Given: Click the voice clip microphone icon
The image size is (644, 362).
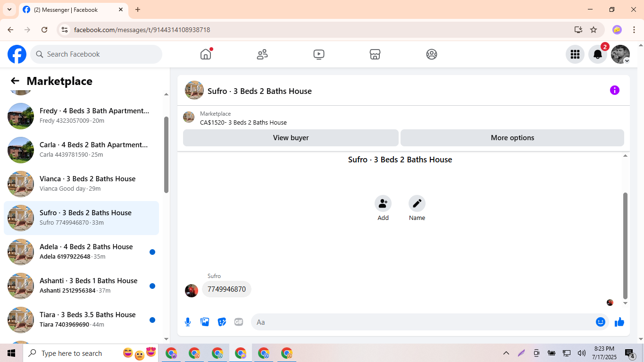Looking at the screenshot, I should (188, 322).
